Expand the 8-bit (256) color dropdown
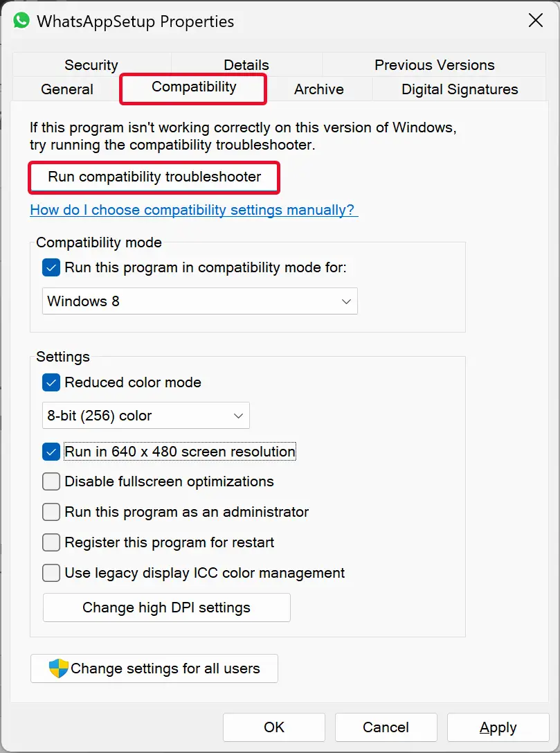Screen dimensions: 560x753 click(x=146, y=416)
